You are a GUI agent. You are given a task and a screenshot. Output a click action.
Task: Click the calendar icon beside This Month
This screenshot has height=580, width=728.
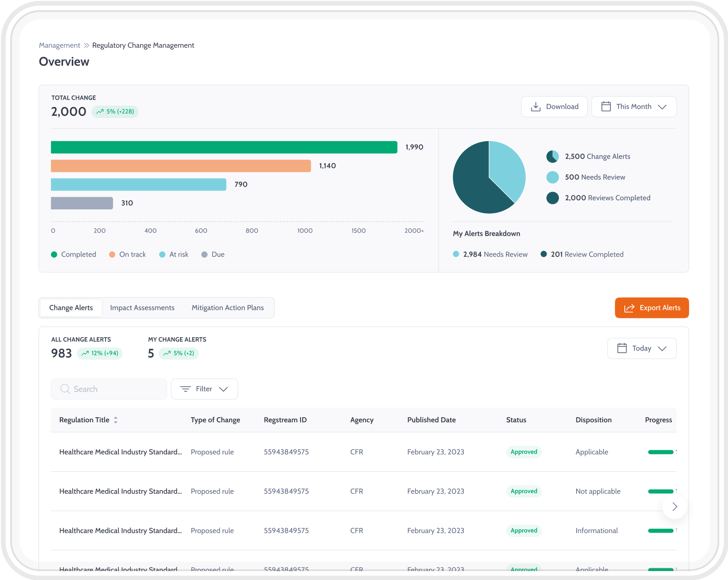click(x=607, y=107)
